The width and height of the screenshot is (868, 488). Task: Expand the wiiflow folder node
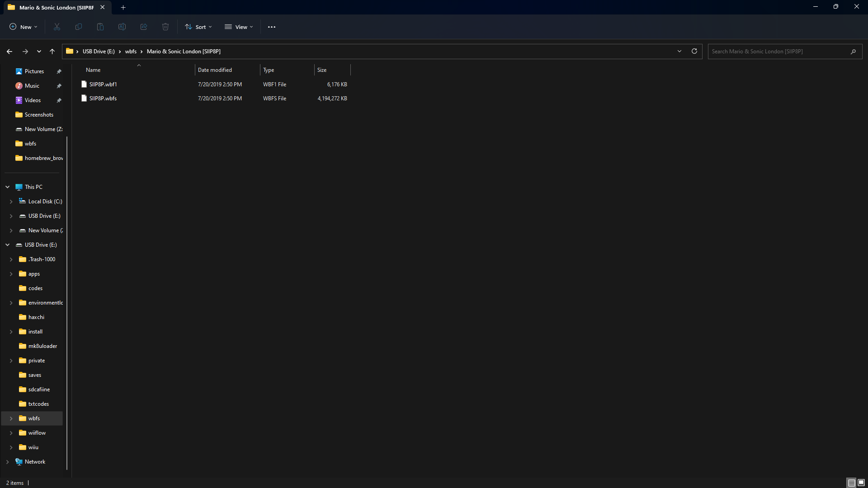11,433
